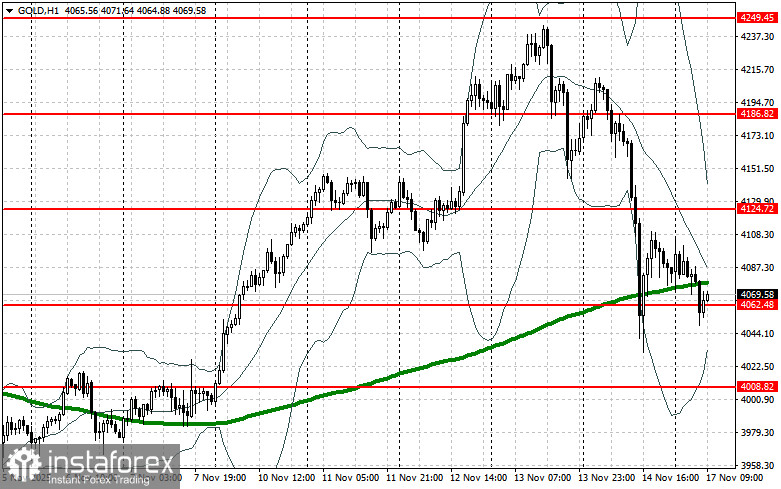The image size is (781, 489).
Task: Click the 4215.70 price axis value
Action: (x=757, y=70)
